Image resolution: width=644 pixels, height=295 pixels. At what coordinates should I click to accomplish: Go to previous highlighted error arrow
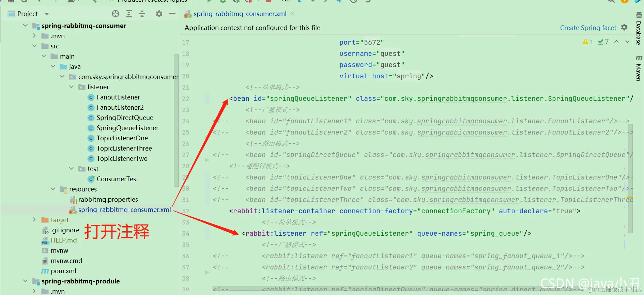tap(616, 42)
